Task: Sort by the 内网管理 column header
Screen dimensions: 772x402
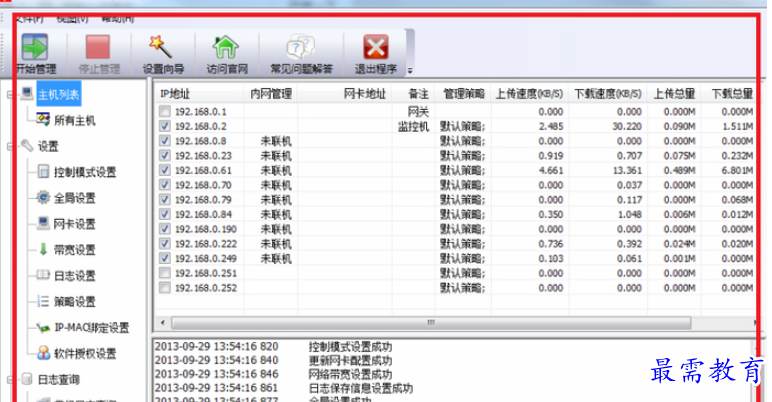Action: (x=270, y=94)
